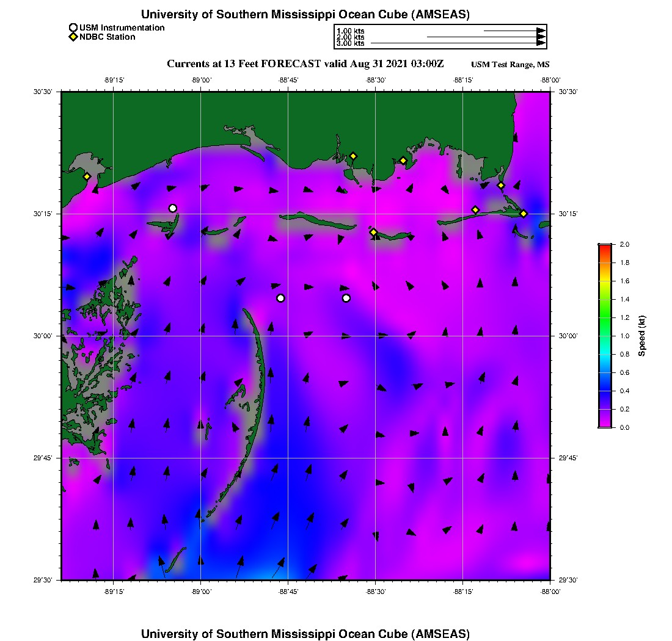Click the left axis label 30°30'
This screenshot has width=672, height=641.
tap(43, 92)
